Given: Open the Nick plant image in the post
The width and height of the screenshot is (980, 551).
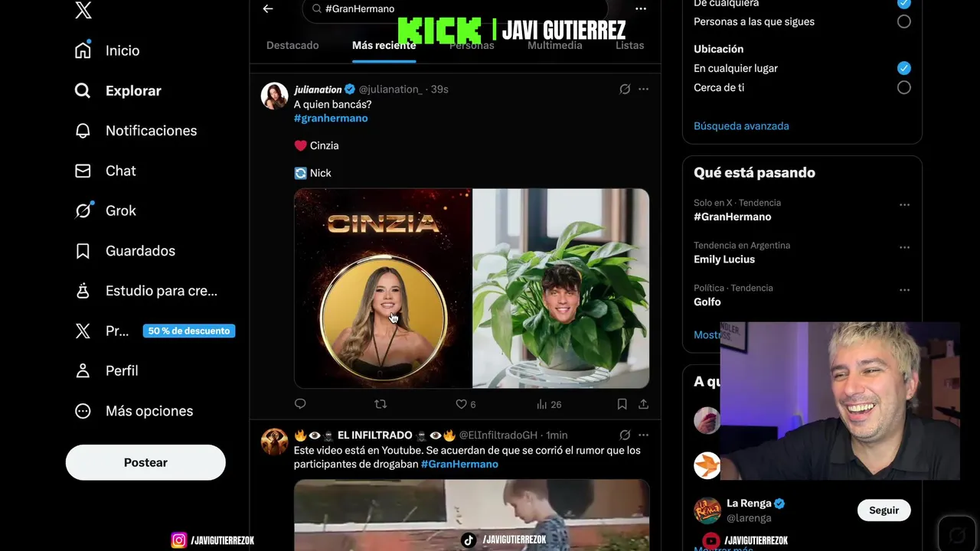Looking at the screenshot, I should (x=560, y=289).
